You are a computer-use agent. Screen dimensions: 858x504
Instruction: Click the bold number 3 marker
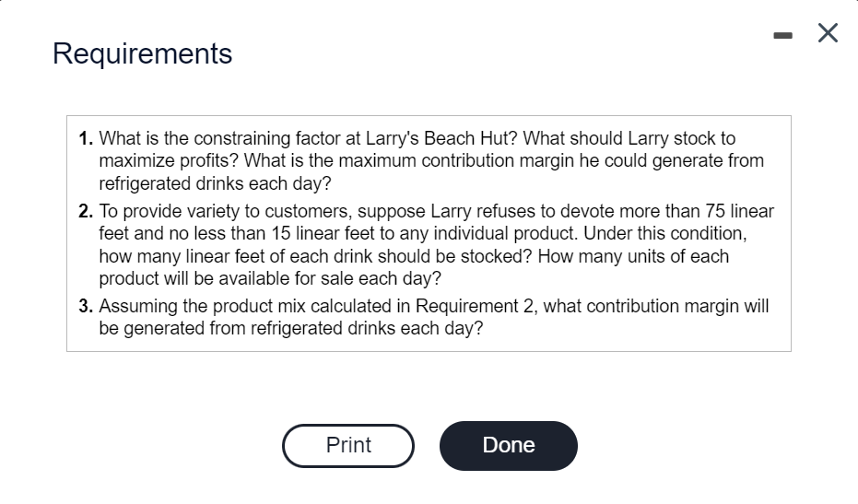click(86, 307)
